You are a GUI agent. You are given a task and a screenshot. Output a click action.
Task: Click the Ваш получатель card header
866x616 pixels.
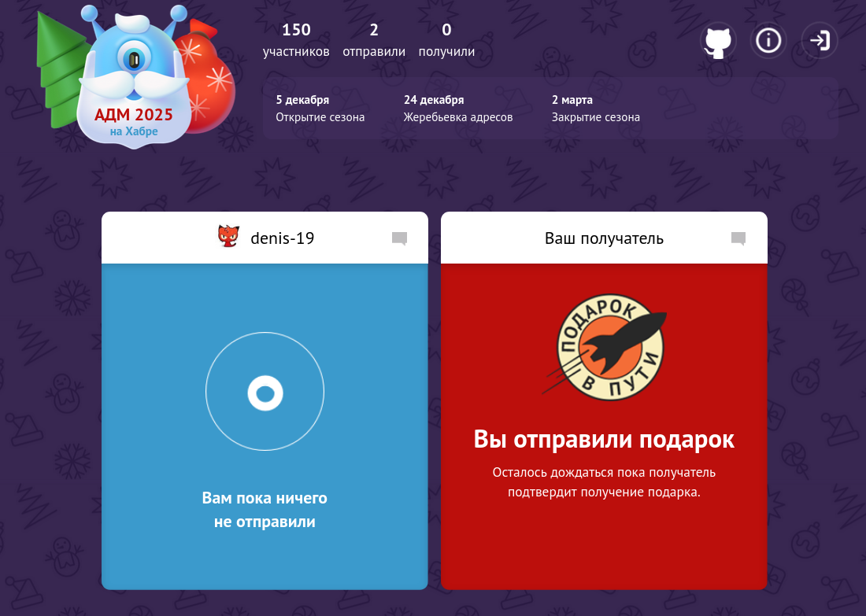click(604, 238)
